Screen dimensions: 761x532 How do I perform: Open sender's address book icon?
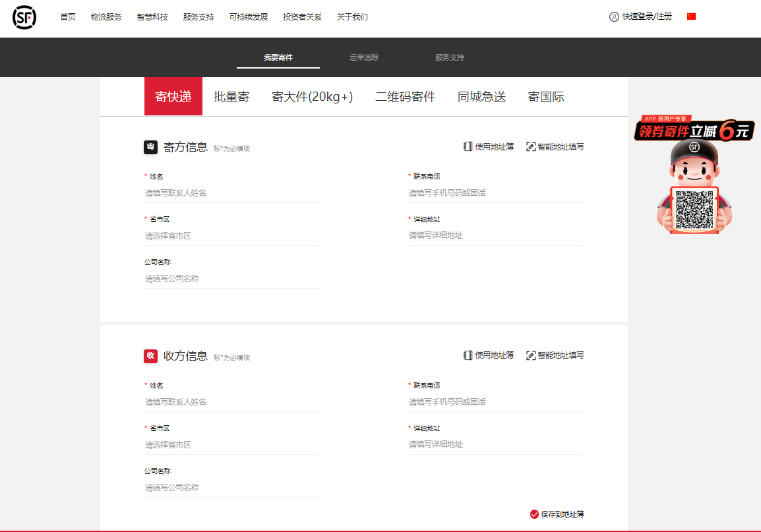[x=468, y=147]
